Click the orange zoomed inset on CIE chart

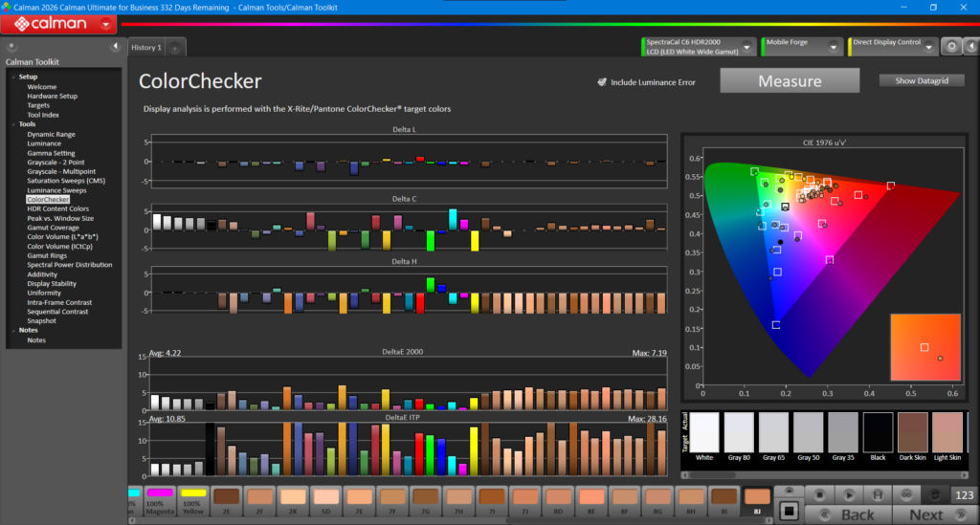click(x=925, y=347)
